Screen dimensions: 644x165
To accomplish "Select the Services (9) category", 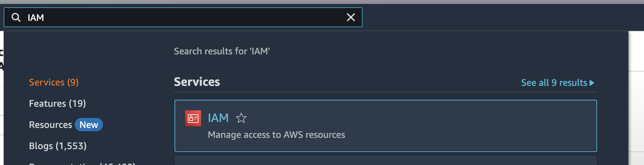I will click(54, 82).
